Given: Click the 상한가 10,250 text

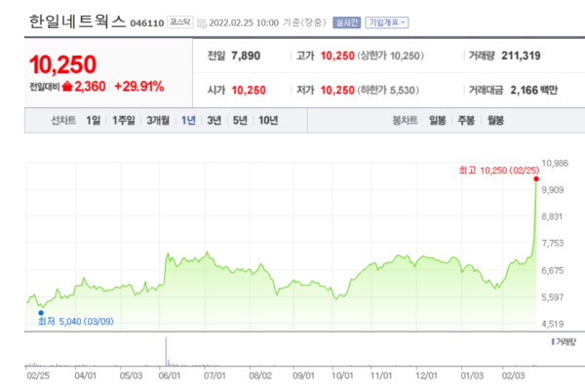Looking at the screenshot, I should tap(391, 56).
